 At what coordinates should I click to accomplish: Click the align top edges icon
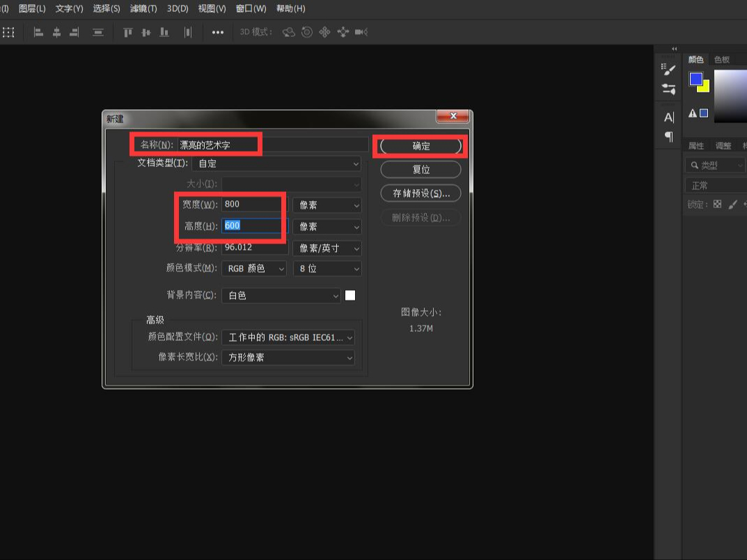pos(128,32)
